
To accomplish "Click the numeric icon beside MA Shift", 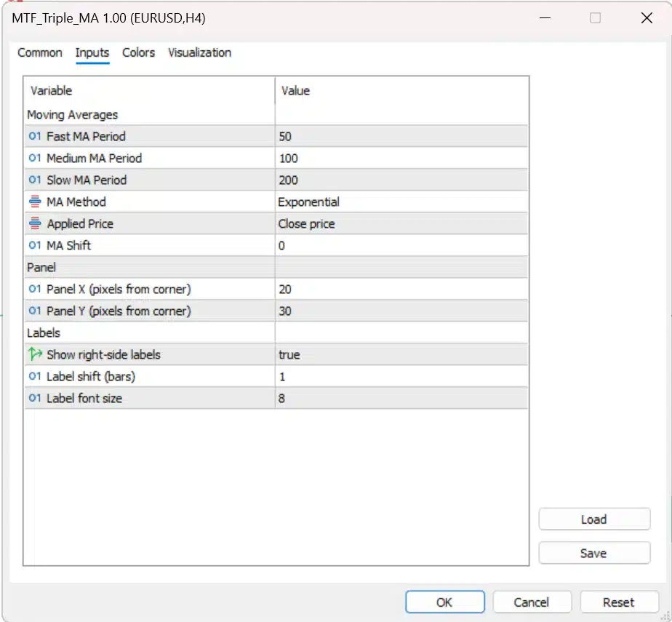I will [x=33, y=245].
